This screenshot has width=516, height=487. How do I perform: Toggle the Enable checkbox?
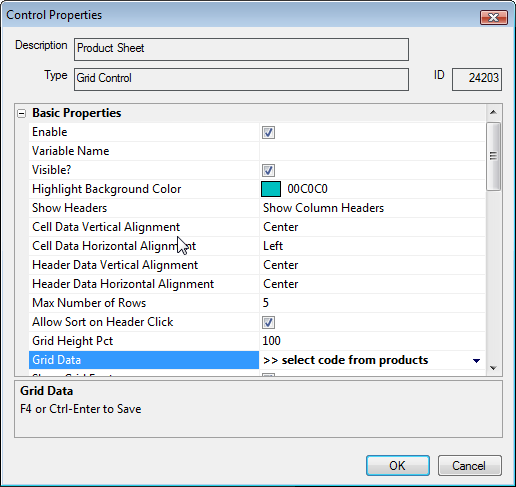[x=268, y=132]
